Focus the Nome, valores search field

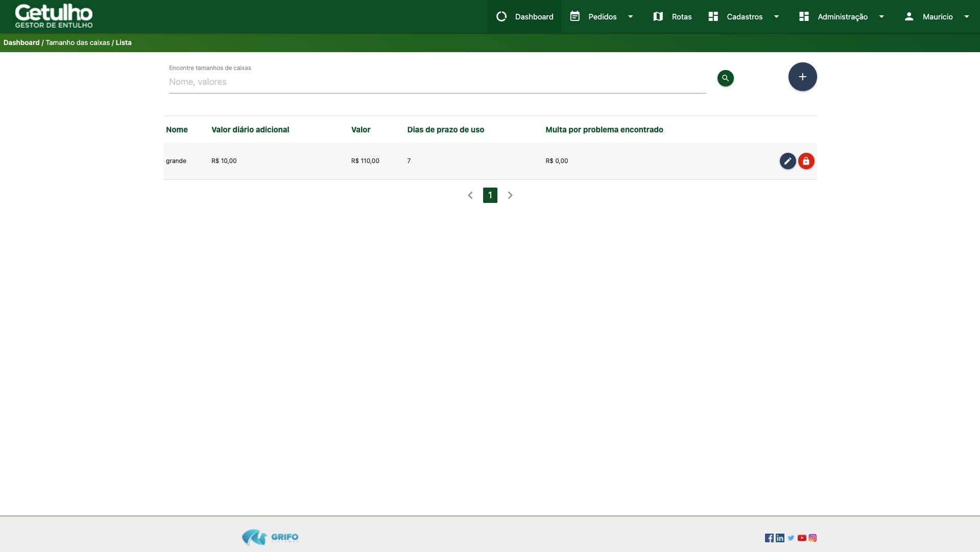tap(437, 82)
